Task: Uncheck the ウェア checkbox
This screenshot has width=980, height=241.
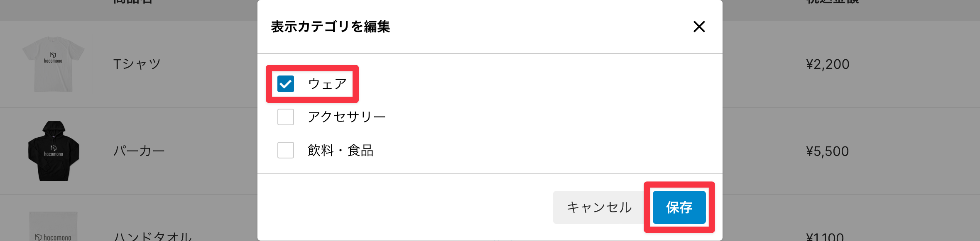Action: pos(286,84)
